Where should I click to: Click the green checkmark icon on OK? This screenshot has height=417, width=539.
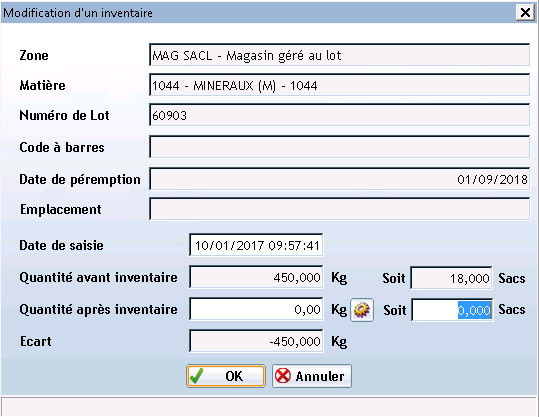(197, 376)
